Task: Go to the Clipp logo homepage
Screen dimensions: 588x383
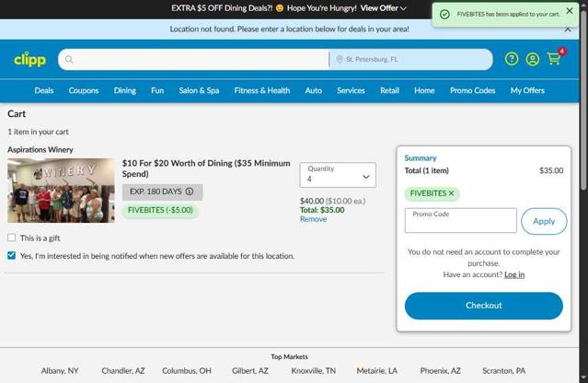Action: point(30,59)
